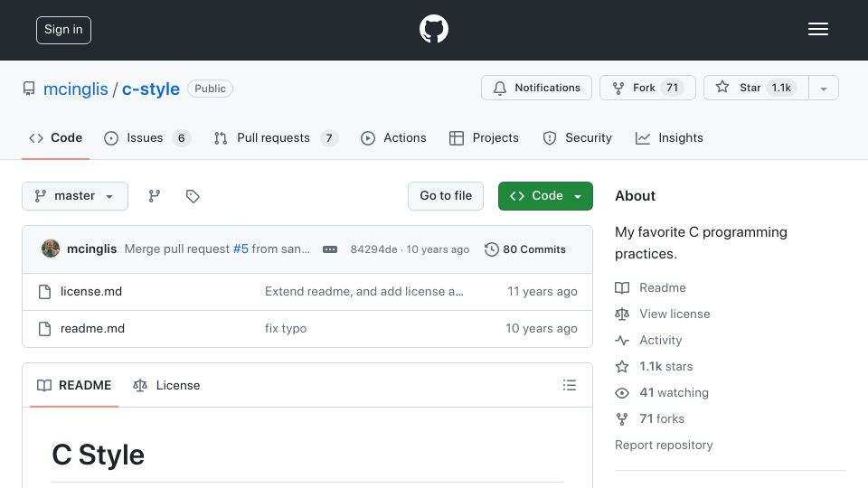Open the 71 forks link
The image size is (868, 488).
pos(650,418)
